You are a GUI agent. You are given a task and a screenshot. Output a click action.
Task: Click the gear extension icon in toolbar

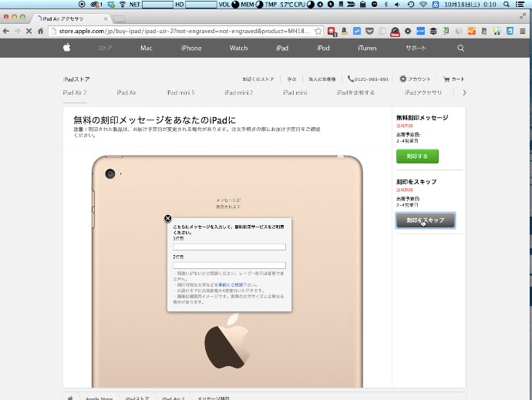tap(408, 31)
